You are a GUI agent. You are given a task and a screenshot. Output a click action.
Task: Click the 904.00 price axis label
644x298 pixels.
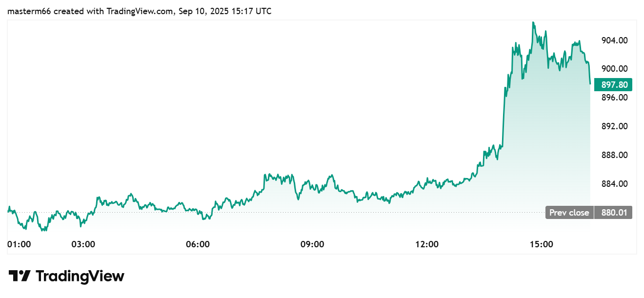pos(613,40)
